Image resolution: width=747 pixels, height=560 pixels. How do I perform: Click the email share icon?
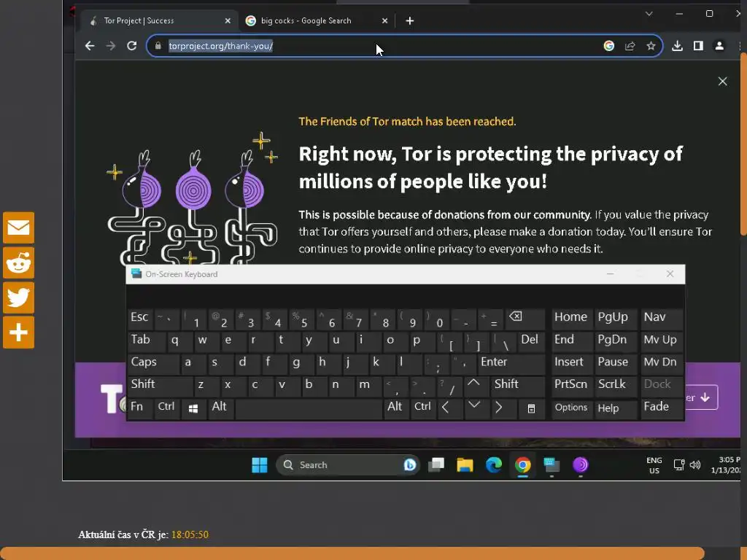pos(18,227)
